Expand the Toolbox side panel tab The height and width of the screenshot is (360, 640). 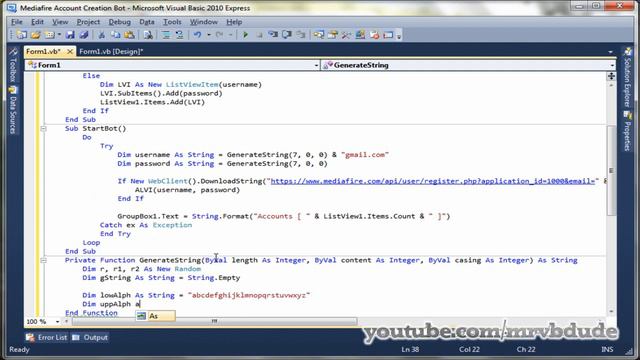click(x=13, y=65)
